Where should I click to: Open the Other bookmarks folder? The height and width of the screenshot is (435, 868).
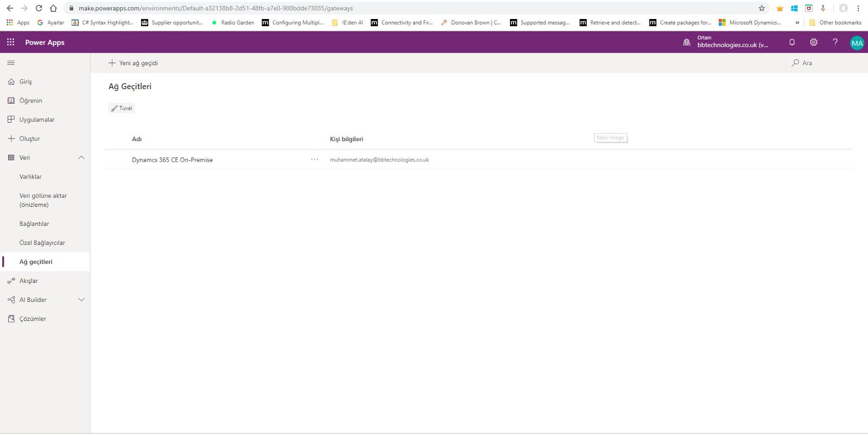point(835,23)
